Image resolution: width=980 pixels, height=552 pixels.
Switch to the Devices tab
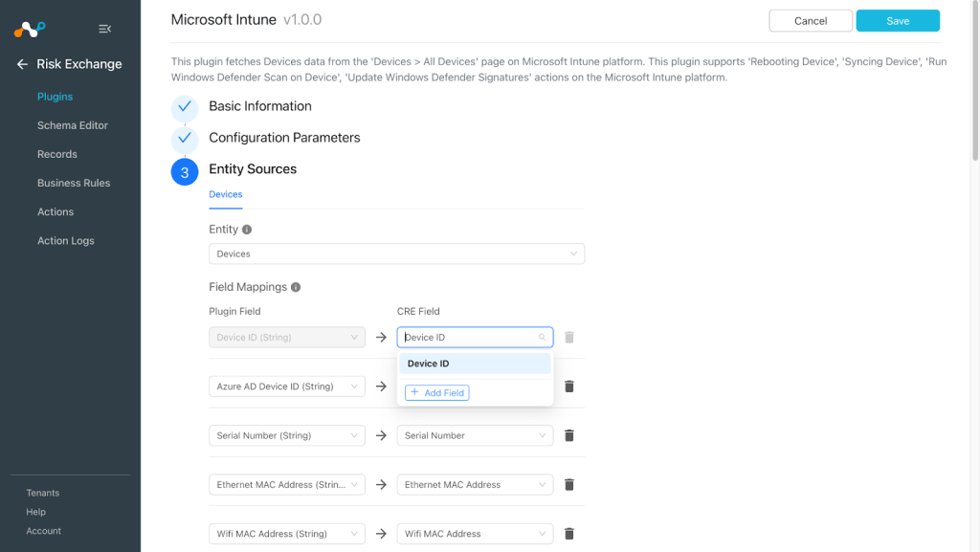click(x=226, y=194)
